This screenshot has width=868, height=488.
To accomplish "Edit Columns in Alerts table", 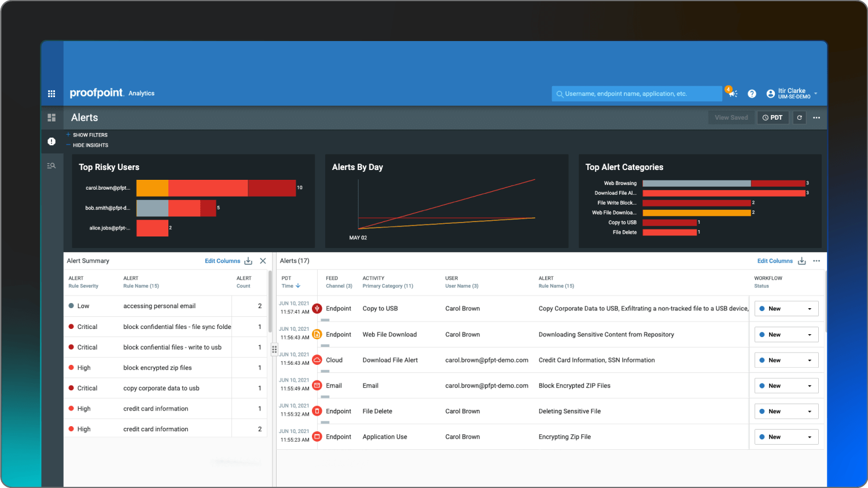I will coord(775,261).
